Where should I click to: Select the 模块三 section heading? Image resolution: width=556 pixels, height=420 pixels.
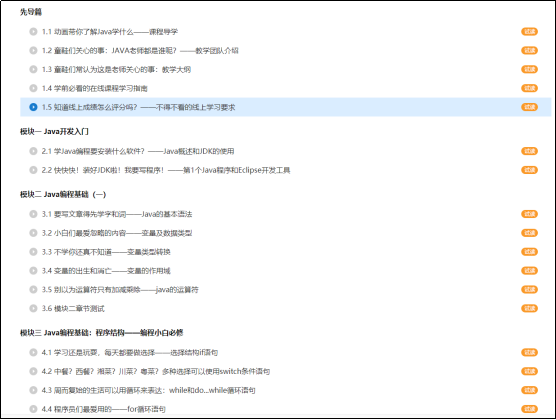click(x=101, y=332)
